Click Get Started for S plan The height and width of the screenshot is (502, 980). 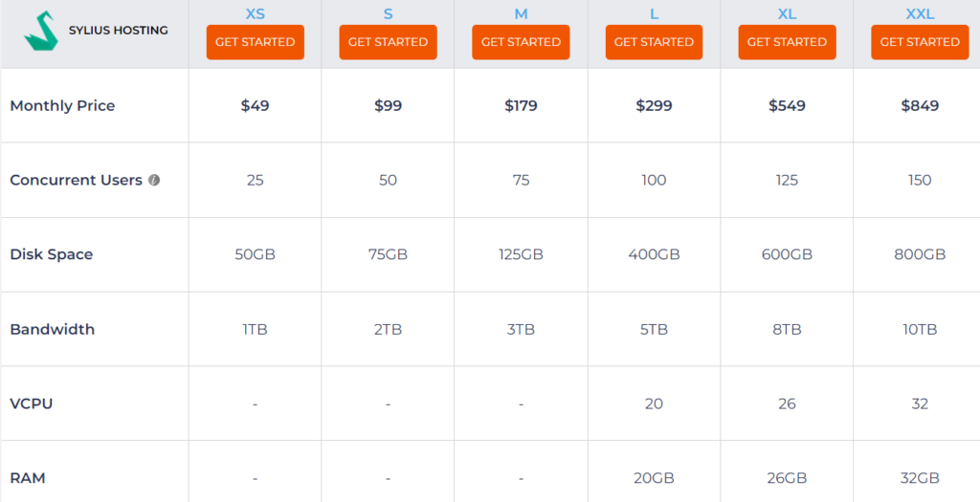[388, 42]
